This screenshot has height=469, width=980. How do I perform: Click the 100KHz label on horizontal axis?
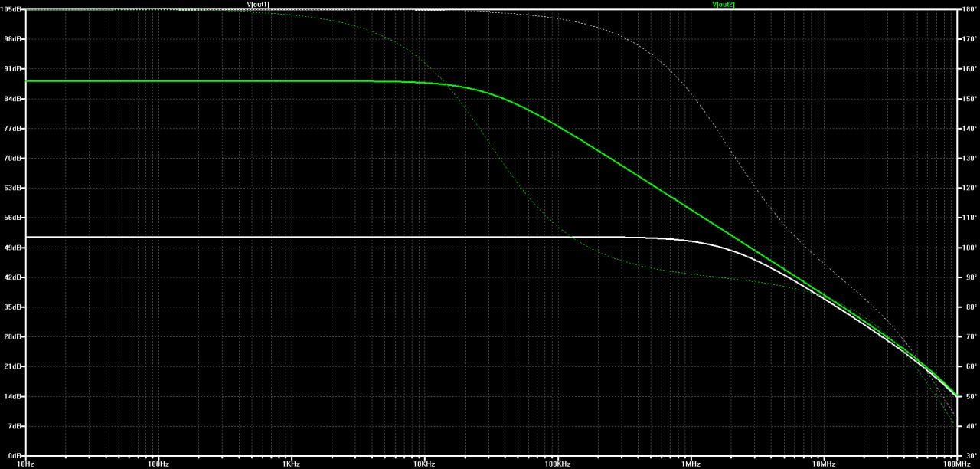click(x=557, y=464)
